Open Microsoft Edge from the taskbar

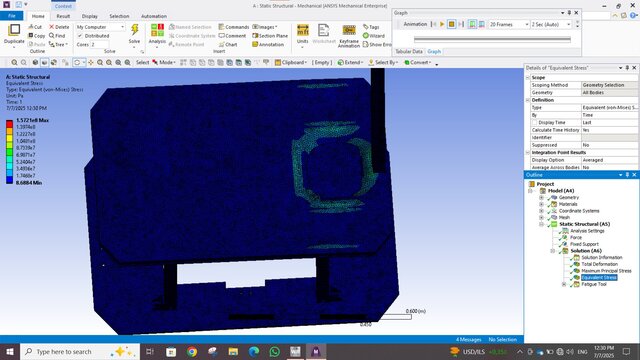point(254,351)
